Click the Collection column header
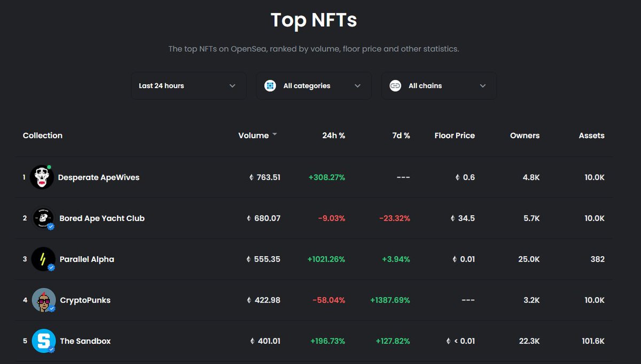Viewport: 641px width, 364px height. [43, 136]
